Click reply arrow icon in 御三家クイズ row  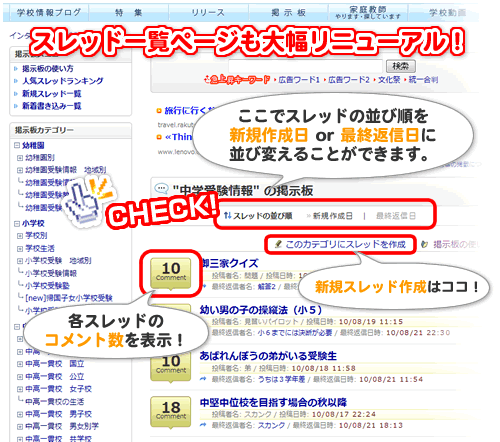click(x=203, y=286)
